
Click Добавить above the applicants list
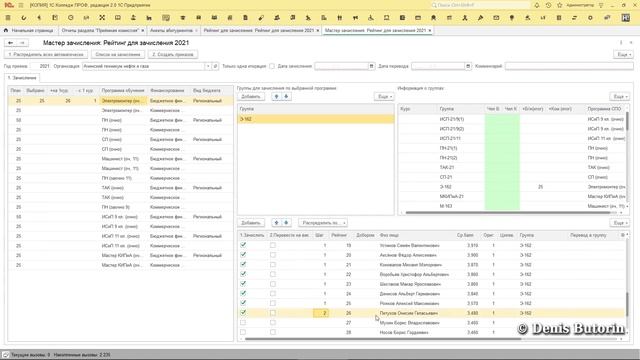coord(251,223)
